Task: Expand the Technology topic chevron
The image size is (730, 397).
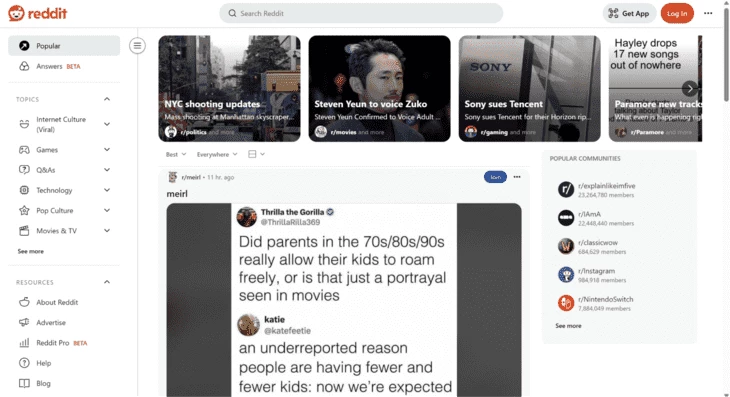Action: (107, 190)
